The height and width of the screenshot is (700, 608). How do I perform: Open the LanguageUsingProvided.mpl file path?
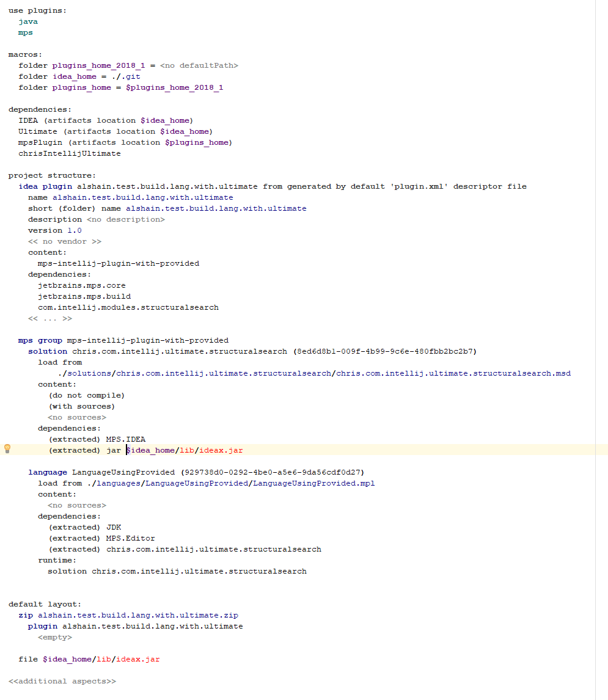coord(313,483)
